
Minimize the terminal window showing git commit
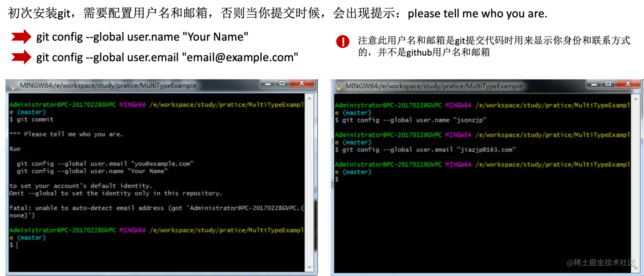268,84
